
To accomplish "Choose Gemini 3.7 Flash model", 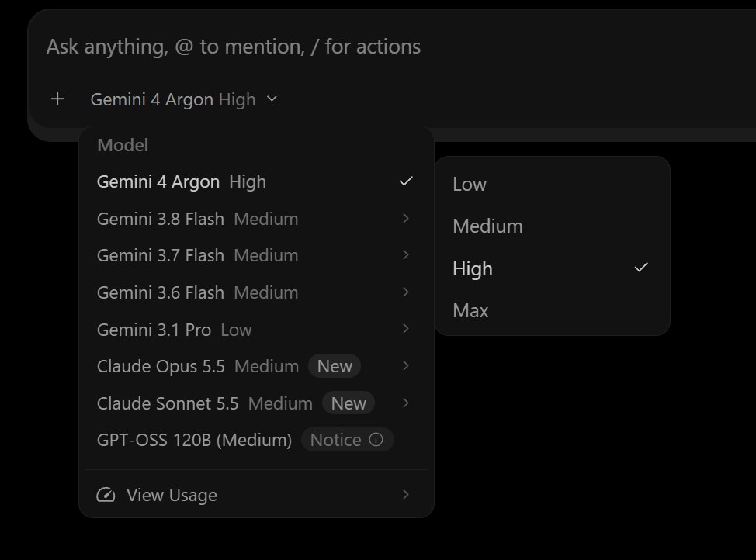I will coord(256,255).
